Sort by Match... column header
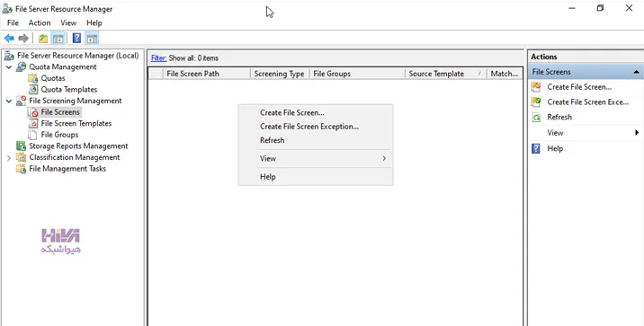 (x=505, y=74)
